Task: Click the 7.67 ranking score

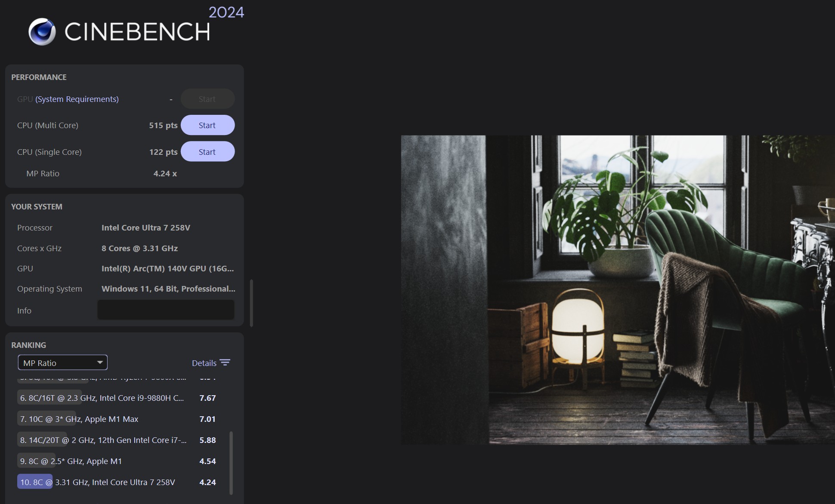Action: [207, 398]
